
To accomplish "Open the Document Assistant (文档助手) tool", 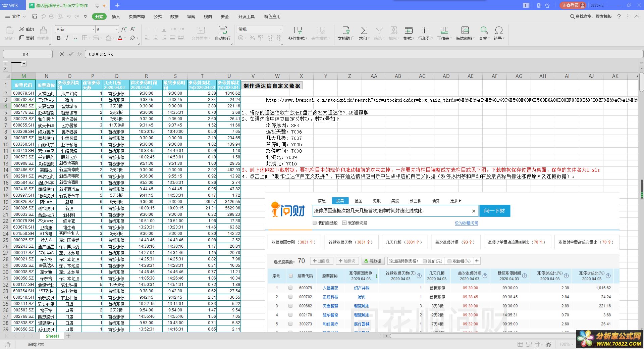I will [x=345, y=34].
